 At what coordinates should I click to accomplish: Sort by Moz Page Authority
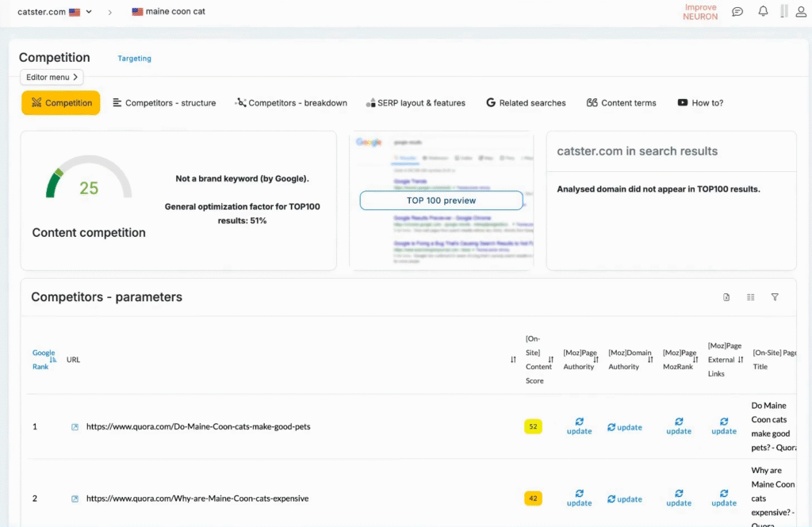click(x=596, y=359)
